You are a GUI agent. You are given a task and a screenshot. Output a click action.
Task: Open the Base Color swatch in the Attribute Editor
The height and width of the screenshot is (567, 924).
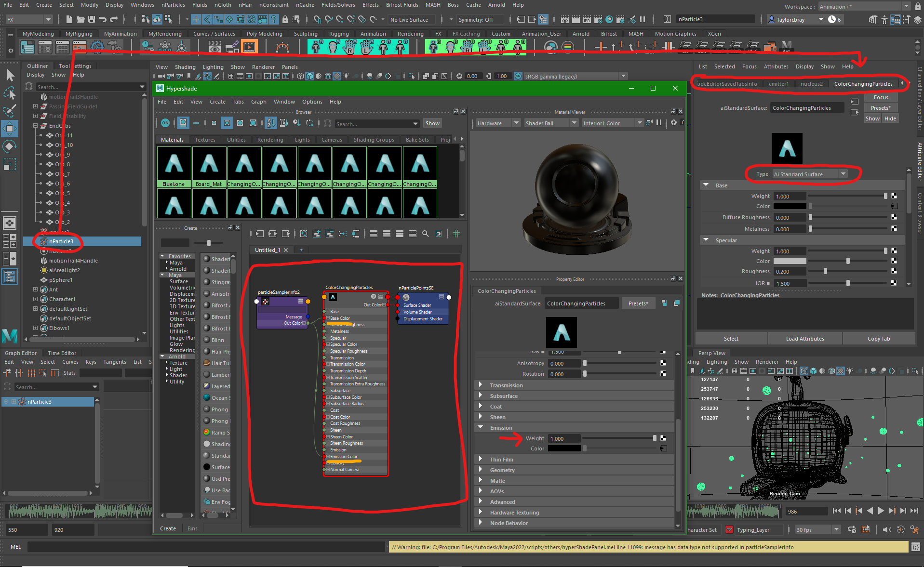click(x=790, y=206)
